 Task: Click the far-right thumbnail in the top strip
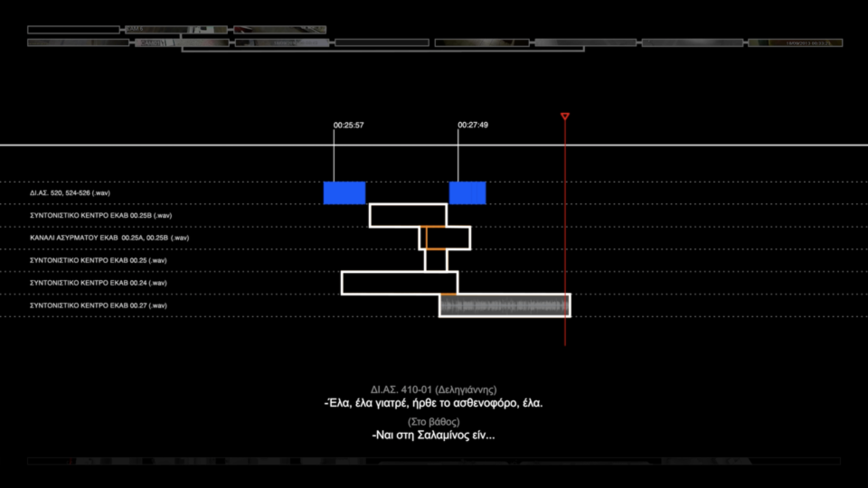[795, 42]
